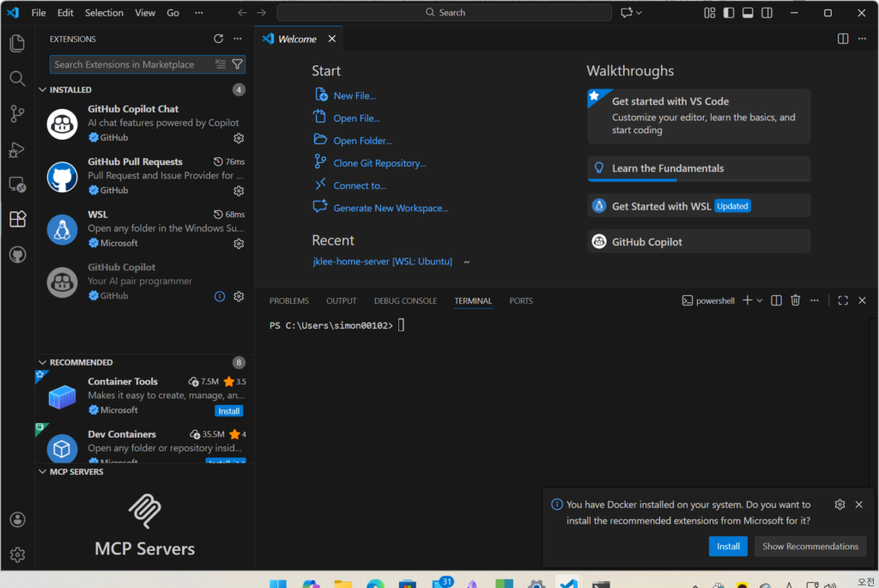Image resolution: width=879 pixels, height=588 pixels.
Task: Collapse the INSTALLED extensions section
Action: [43, 89]
